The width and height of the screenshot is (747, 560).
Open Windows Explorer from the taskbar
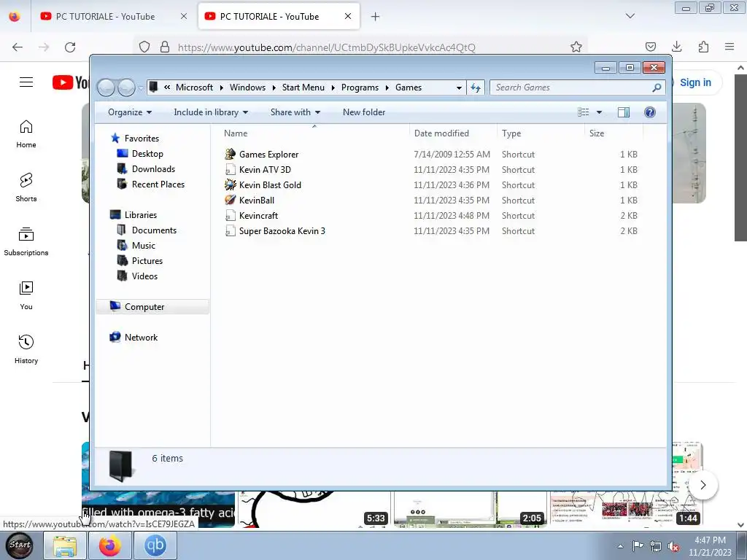pos(65,545)
